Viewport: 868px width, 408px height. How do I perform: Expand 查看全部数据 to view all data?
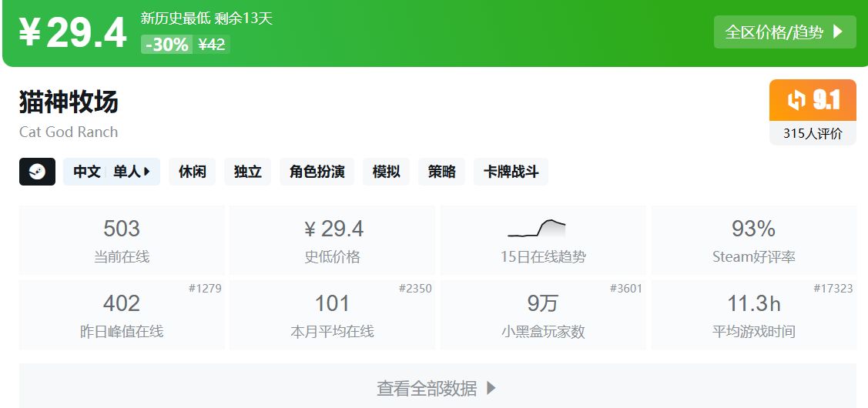point(437,387)
